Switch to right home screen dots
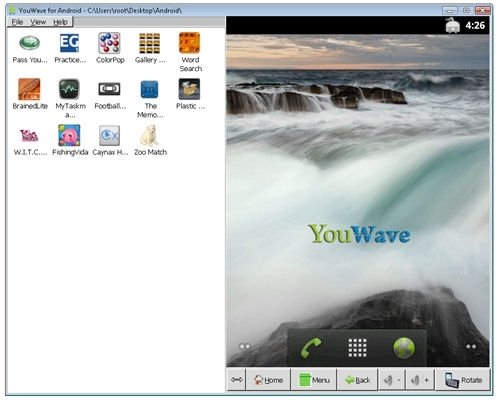Viewport: 498px width, 400px height. [x=471, y=347]
